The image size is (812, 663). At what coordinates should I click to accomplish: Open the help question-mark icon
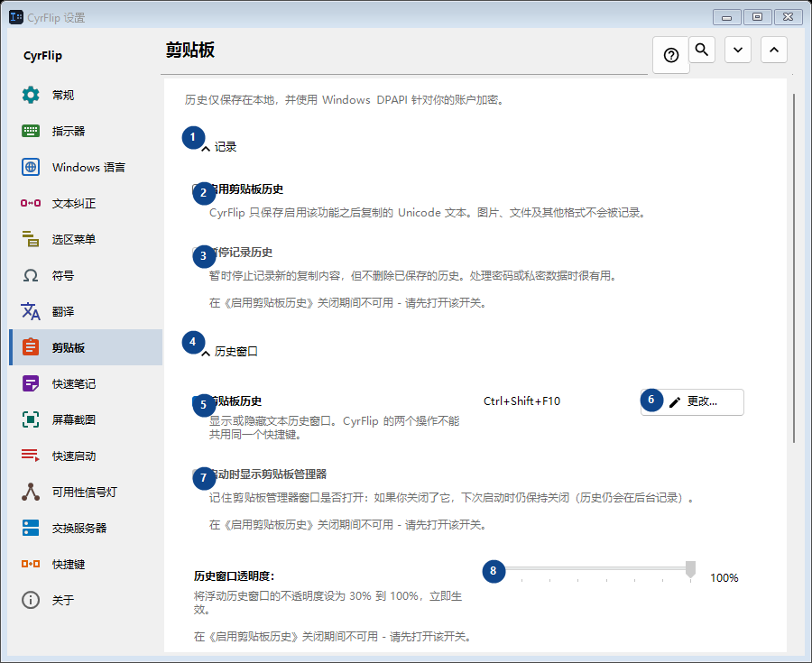point(670,55)
